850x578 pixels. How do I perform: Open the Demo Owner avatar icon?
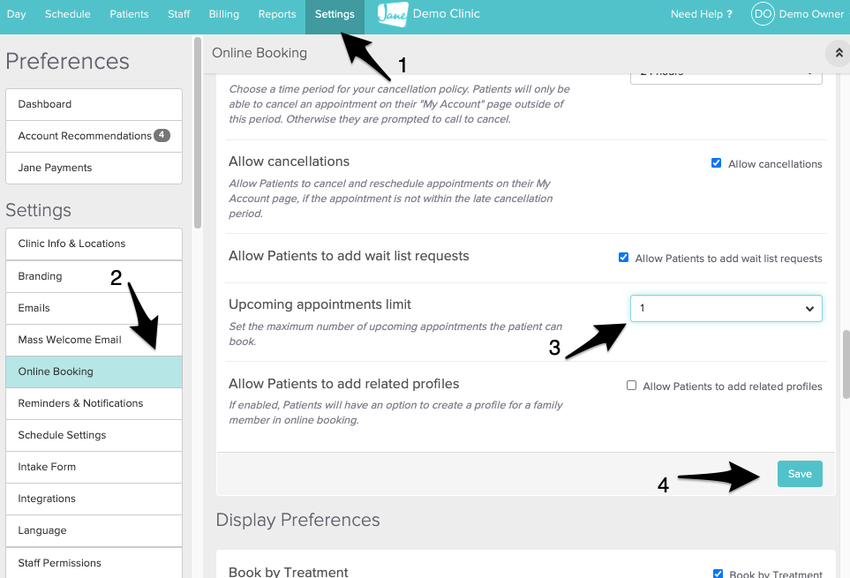tap(762, 14)
